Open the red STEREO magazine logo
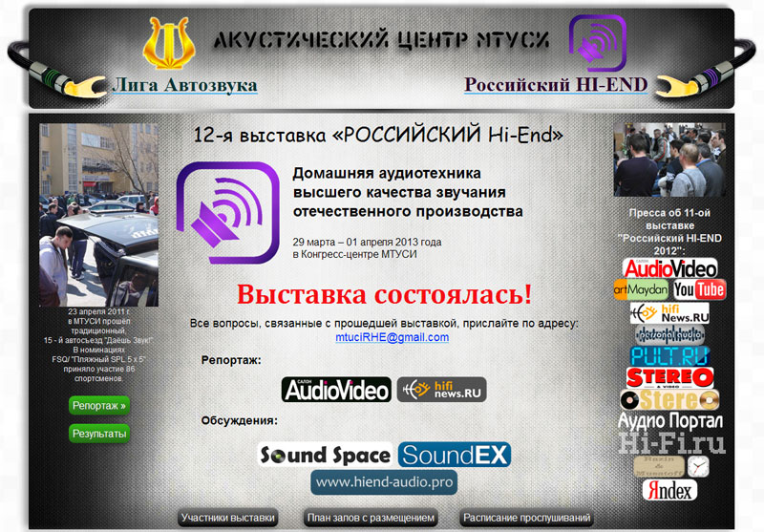Image resolution: width=764 pixels, height=532 pixels. click(x=670, y=377)
